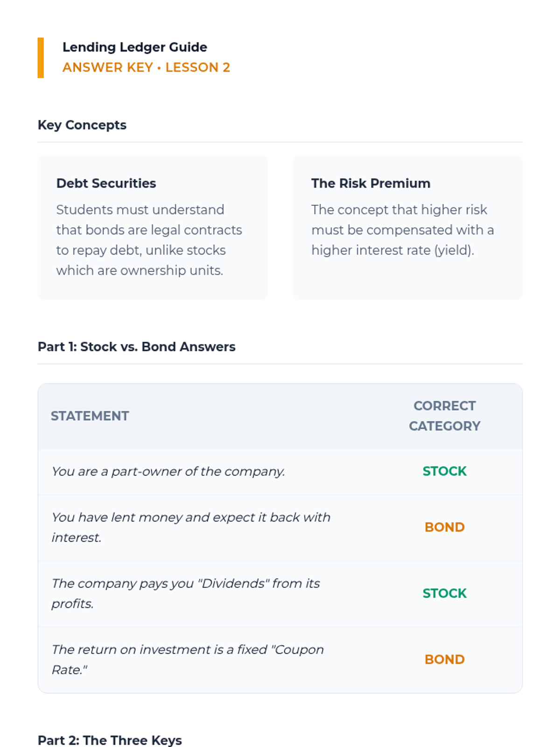Click the orange accent bar beside the title
The width and height of the screenshot is (560, 747).
coord(41,57)
